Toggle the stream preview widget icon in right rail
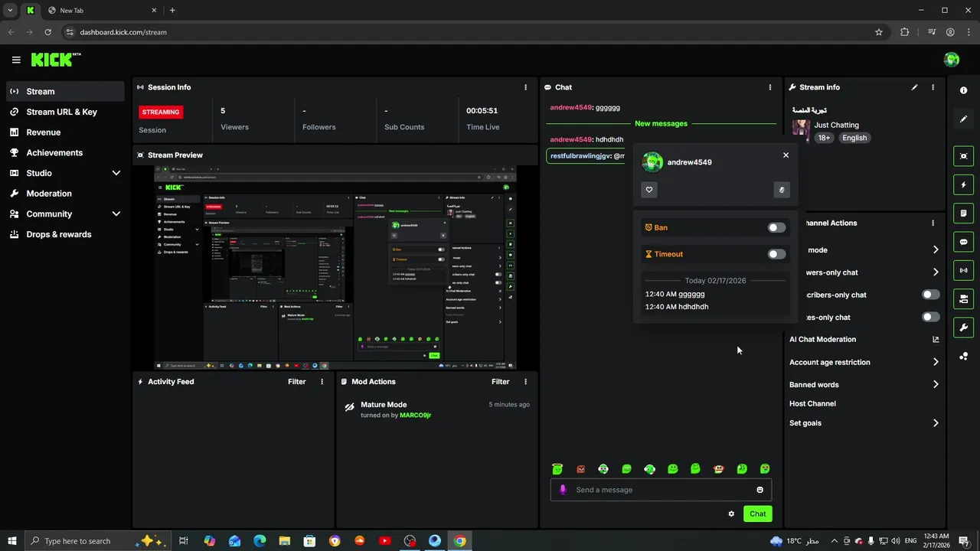The image size is (980, 551). 964,156
